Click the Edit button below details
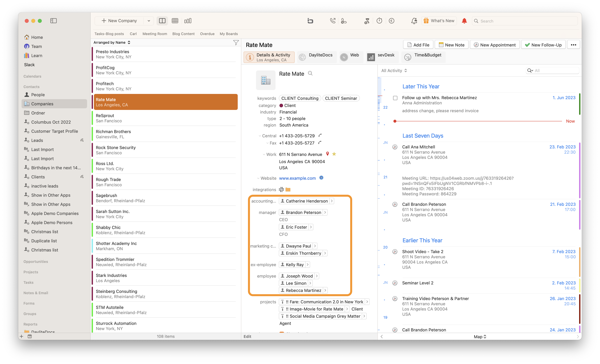Image resolution: width=600 pixels, height=364 pixels. tap(247, 336)
